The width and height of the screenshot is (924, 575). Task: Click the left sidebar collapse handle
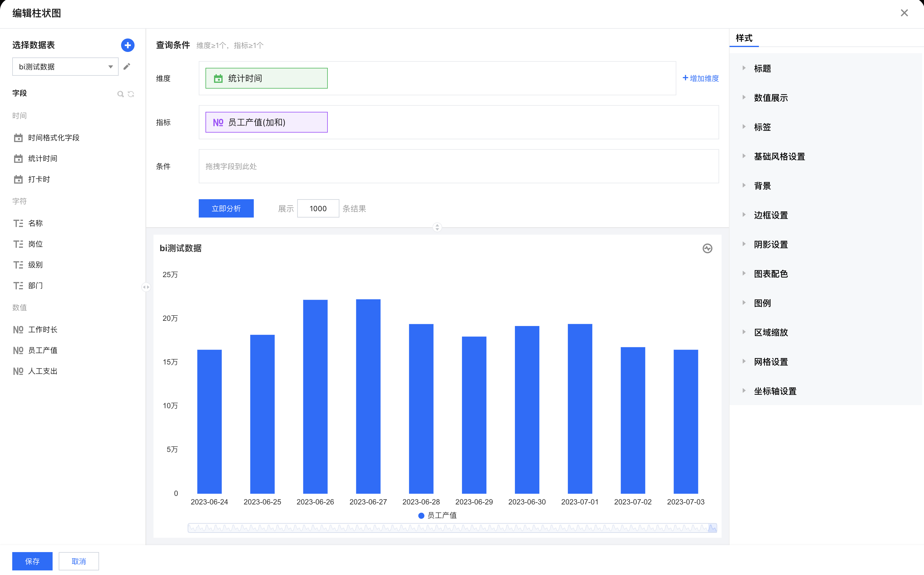coord(146,287)
